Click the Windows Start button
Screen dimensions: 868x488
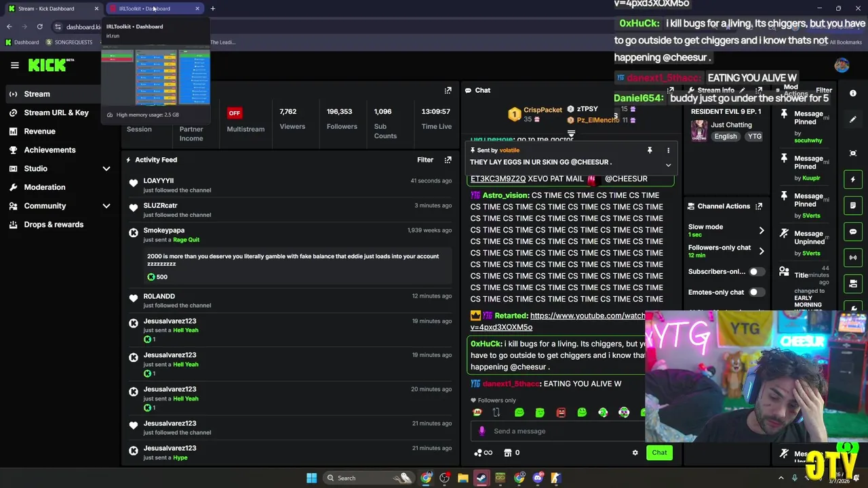(x=311, y=478)
